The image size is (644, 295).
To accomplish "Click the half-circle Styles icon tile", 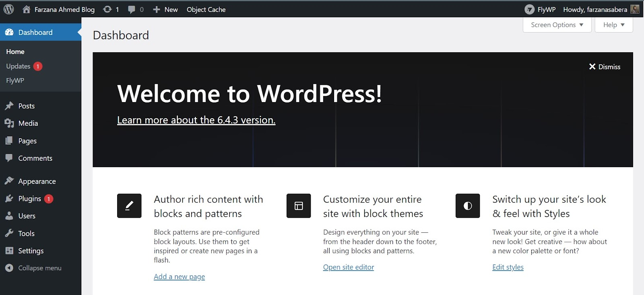I will coord(468,206).
